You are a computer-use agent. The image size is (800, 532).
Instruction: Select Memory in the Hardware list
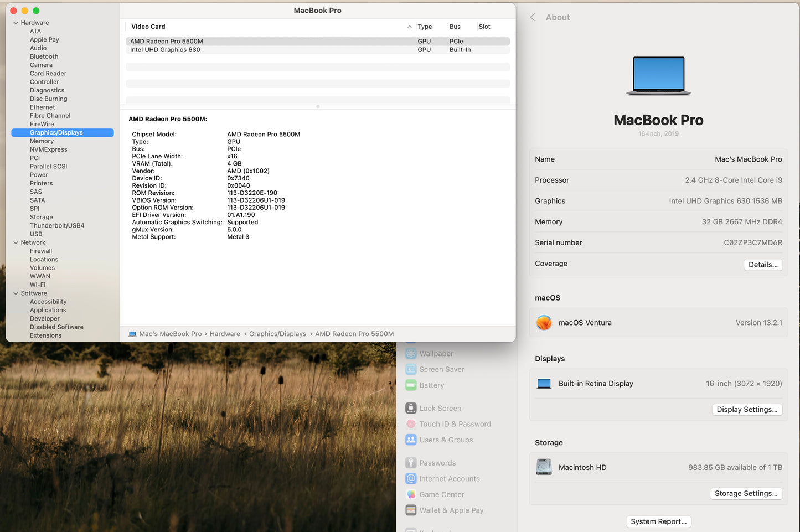click(x=42, y=141)
